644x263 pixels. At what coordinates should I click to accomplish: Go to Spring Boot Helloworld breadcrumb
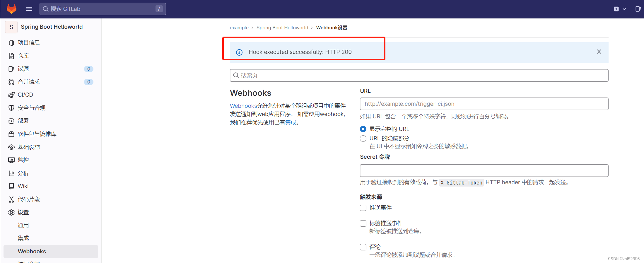282,28
